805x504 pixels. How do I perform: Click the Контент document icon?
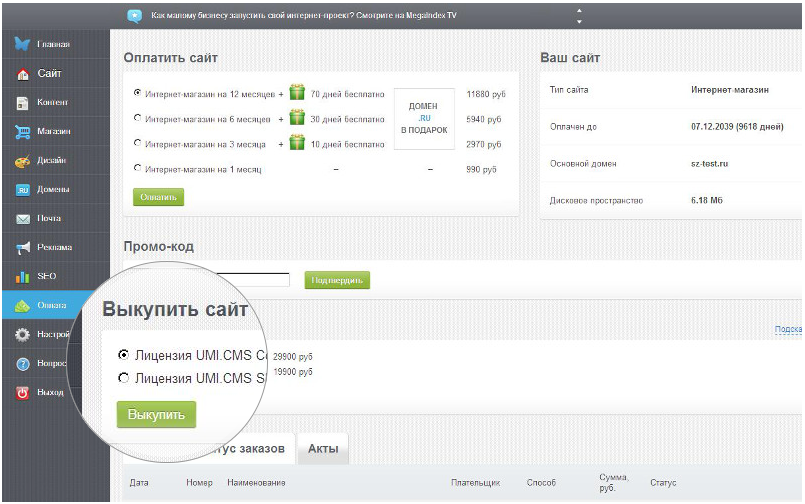click(x=22, y=103)
